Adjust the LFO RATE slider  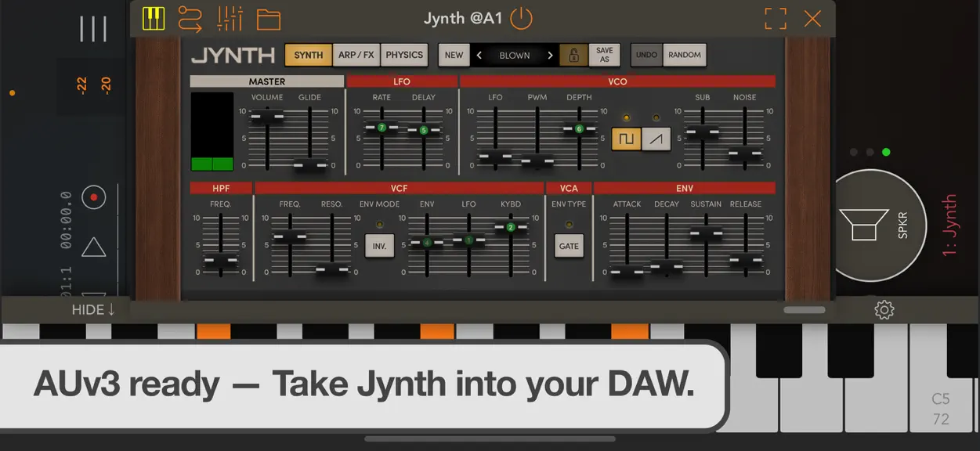[382, 127]
